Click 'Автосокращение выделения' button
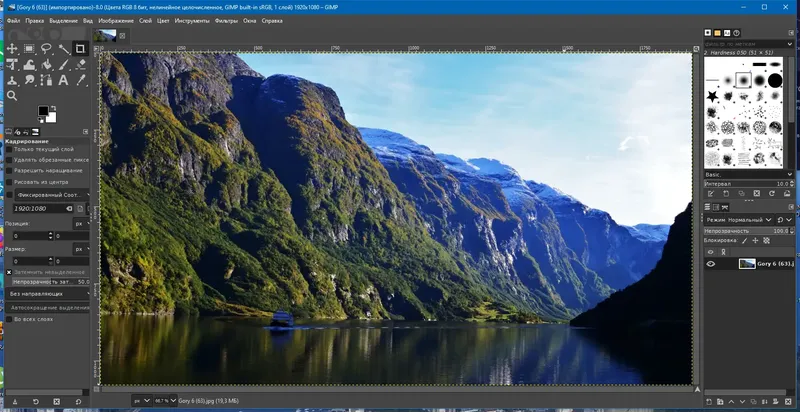 (49, 308)
